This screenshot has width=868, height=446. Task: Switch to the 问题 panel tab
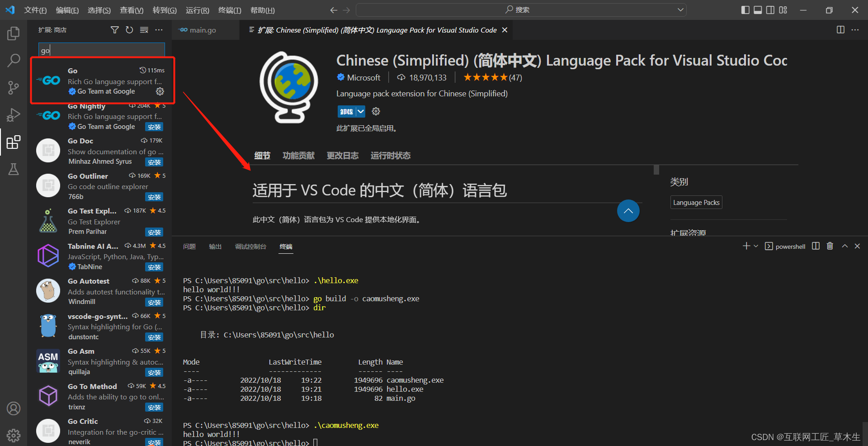pos(189,247)
